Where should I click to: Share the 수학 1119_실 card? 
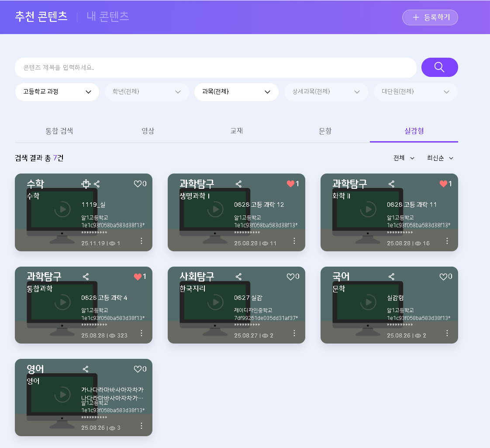pyautogui.click(x=97, y=184)
